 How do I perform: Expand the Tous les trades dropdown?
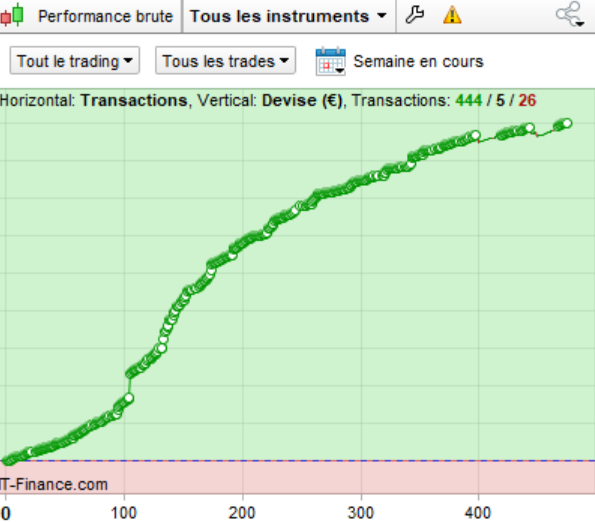pos(225,61)
